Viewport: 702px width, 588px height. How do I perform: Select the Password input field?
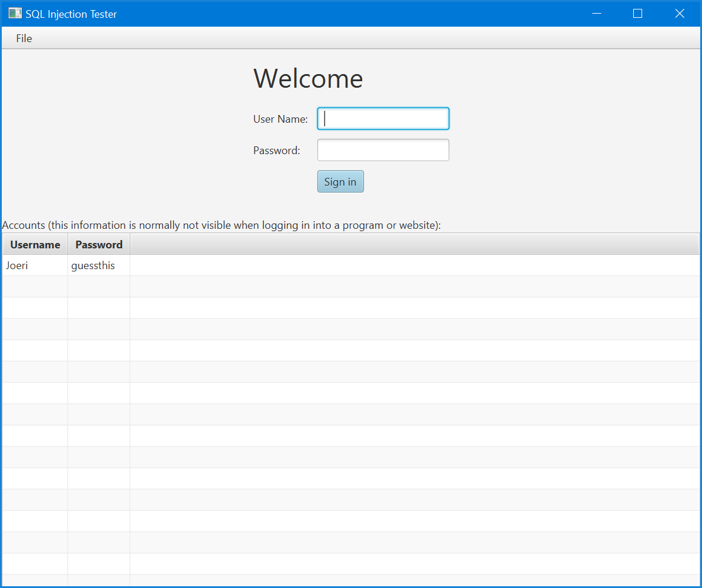pos(383,150)
